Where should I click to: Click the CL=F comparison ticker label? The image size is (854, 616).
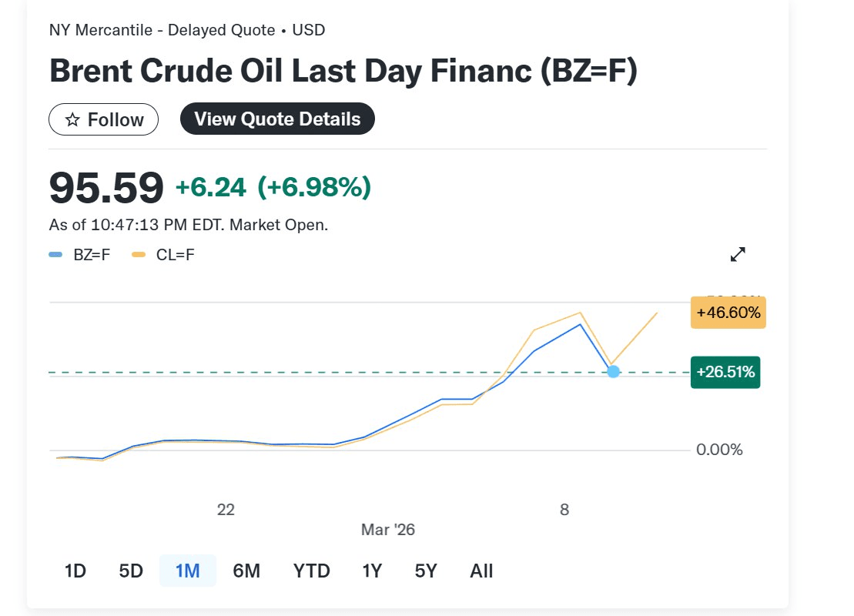click(x=175, y=254)
